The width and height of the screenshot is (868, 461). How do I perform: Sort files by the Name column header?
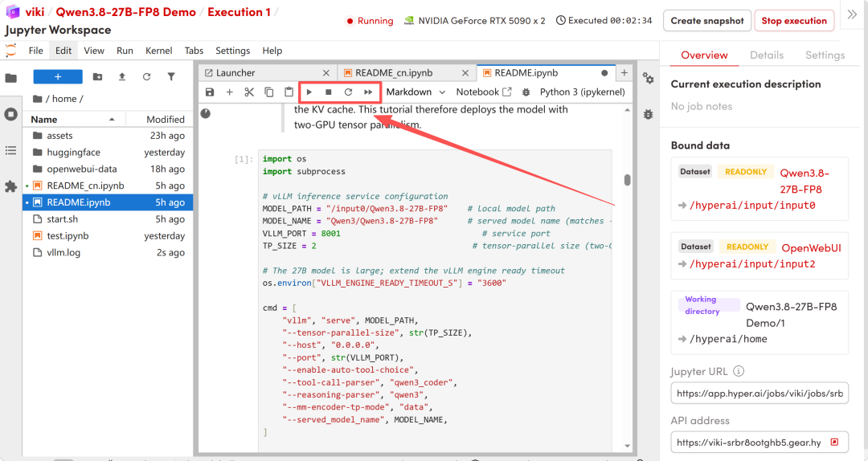pos(73,119)
